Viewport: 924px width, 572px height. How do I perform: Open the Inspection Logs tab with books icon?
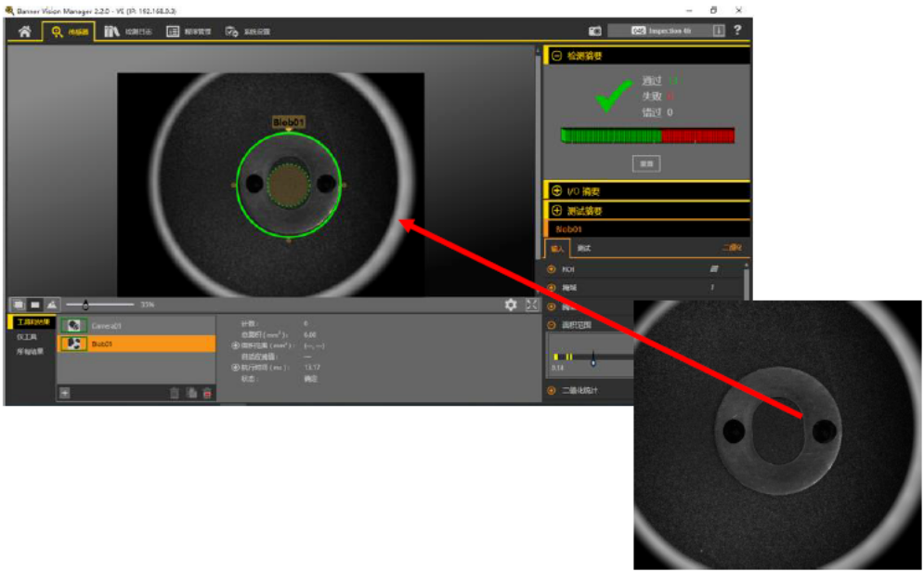click(128, 32)
